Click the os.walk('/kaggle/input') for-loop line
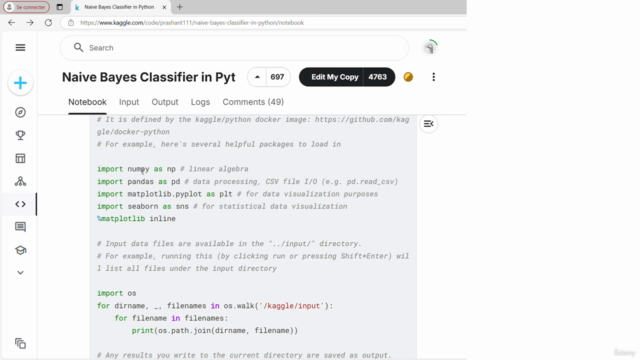This screenshot has height=360, width=640. point(215,306)
